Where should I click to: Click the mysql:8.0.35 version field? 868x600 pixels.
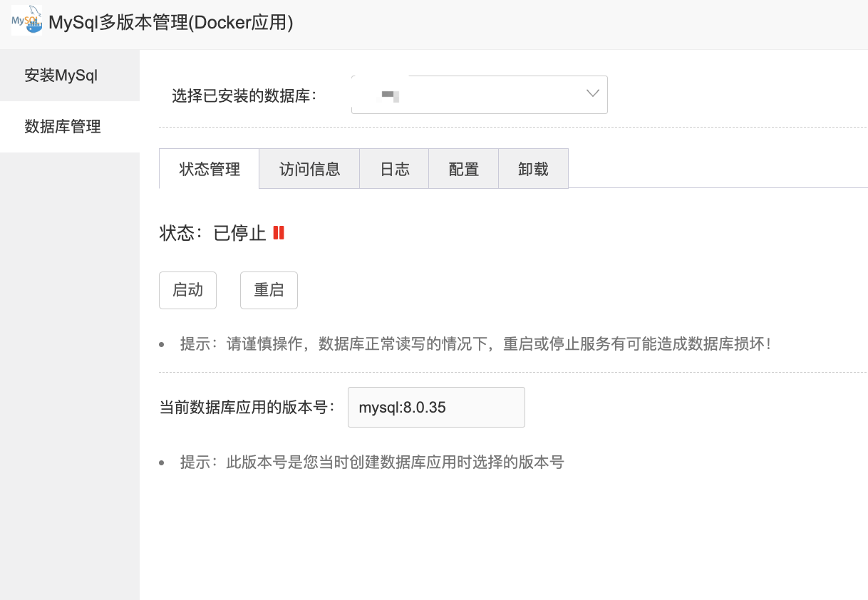coord(436,408)
